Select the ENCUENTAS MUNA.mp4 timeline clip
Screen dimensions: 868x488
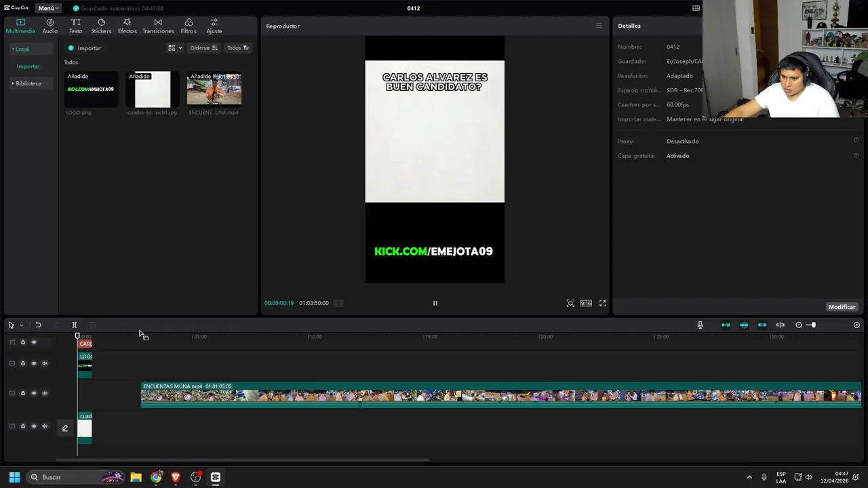point(501,395)
